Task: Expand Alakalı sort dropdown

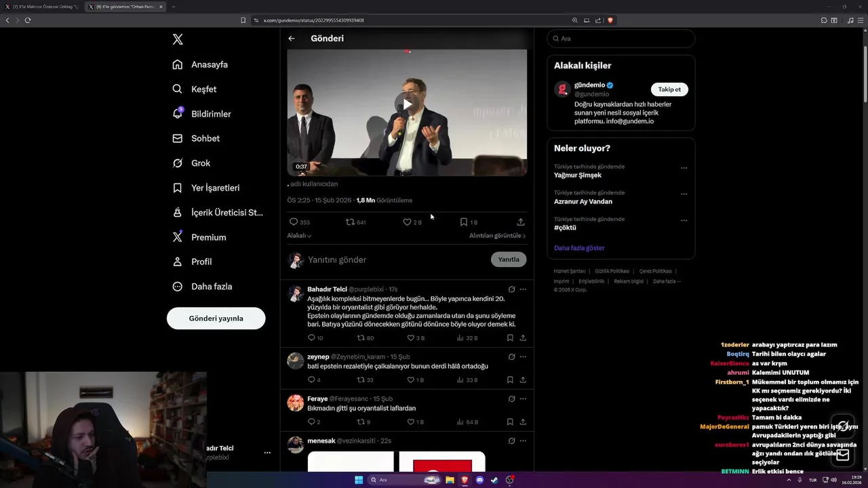Action: coord(299,236)
